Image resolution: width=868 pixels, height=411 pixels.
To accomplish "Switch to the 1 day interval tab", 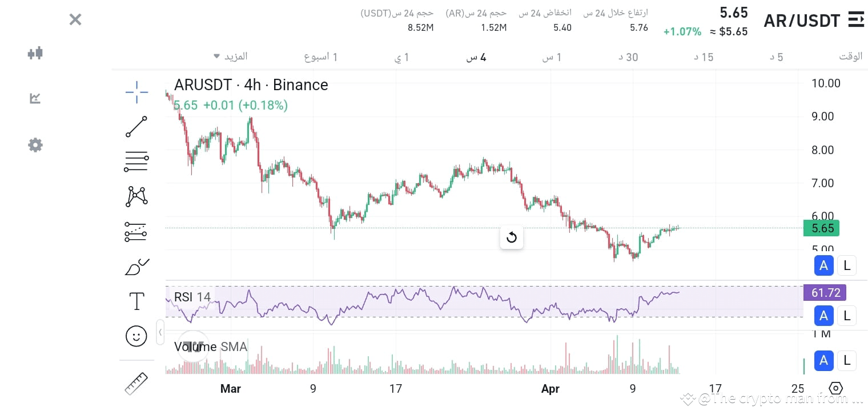I will pos(403,57).
